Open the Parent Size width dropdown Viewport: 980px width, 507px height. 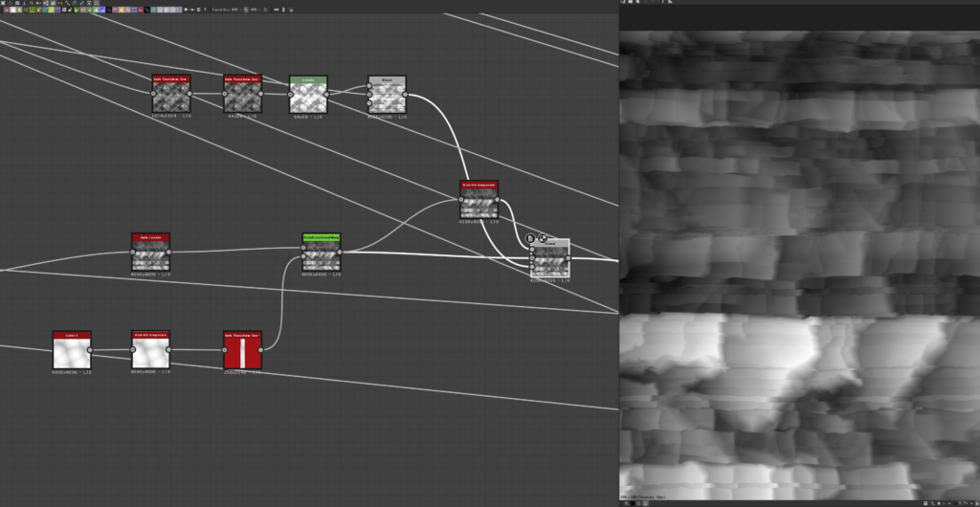(x=235, y=10)
